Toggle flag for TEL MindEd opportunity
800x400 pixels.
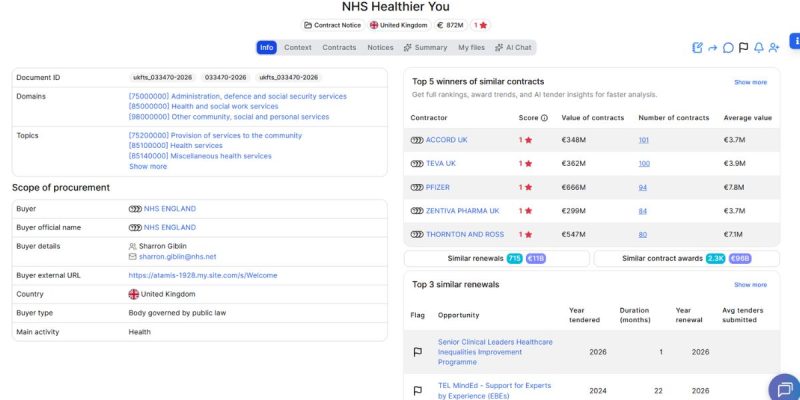(417, 391)
